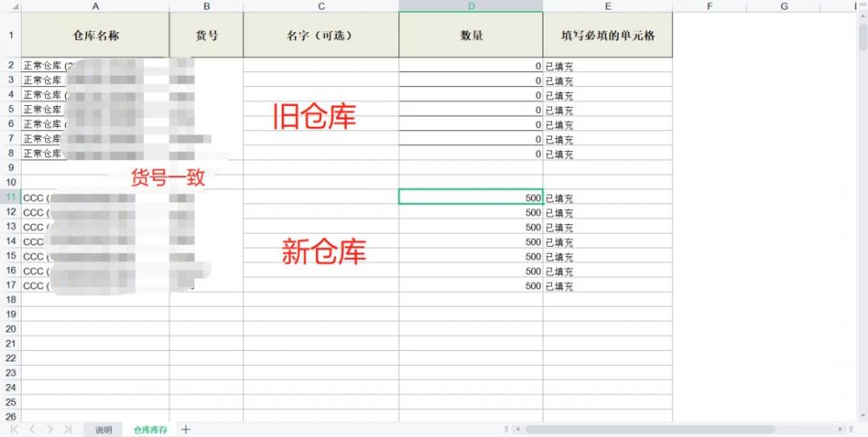Click horizontal scrollbar right arrow
Image resolution: width=868 pixels, height=437 pixels.
tap(840, 429)
